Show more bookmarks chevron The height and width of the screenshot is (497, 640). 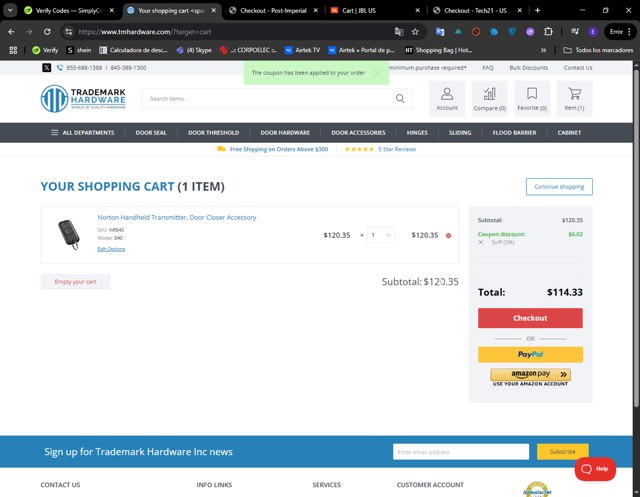click(x=543, y=50)
